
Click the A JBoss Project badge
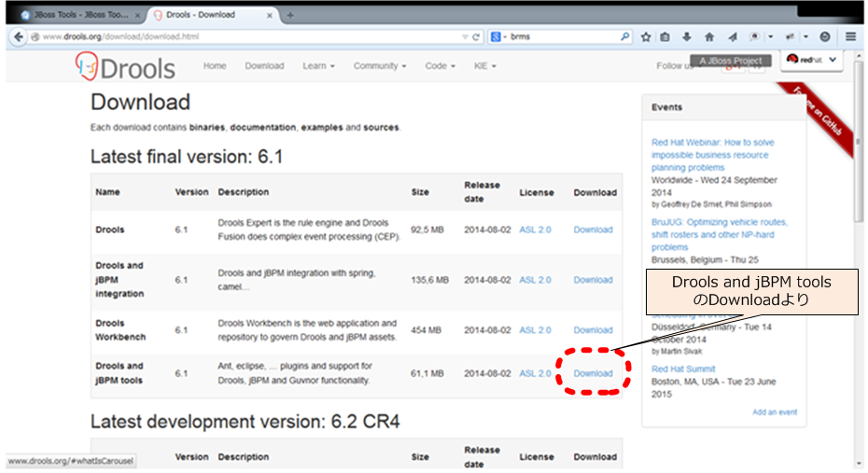(730, 61)
